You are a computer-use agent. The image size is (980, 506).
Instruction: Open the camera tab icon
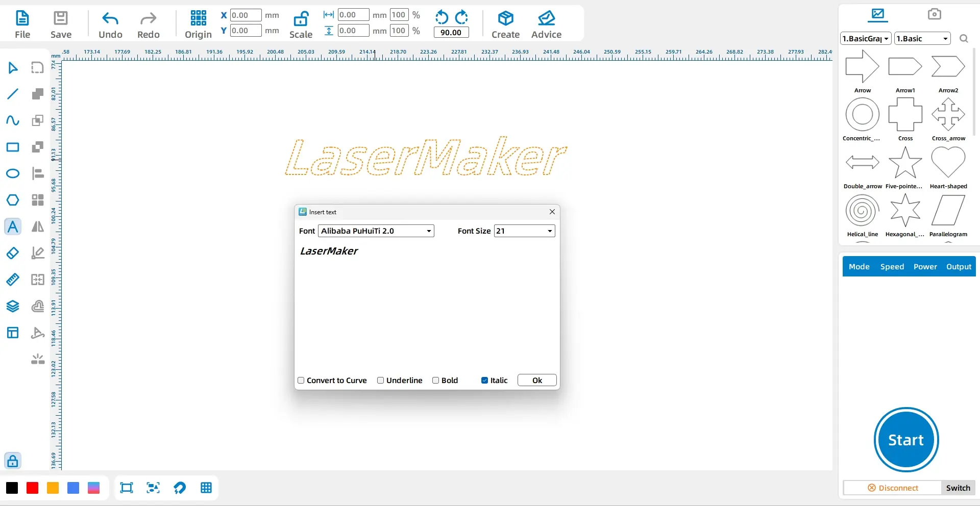point(934,14)
